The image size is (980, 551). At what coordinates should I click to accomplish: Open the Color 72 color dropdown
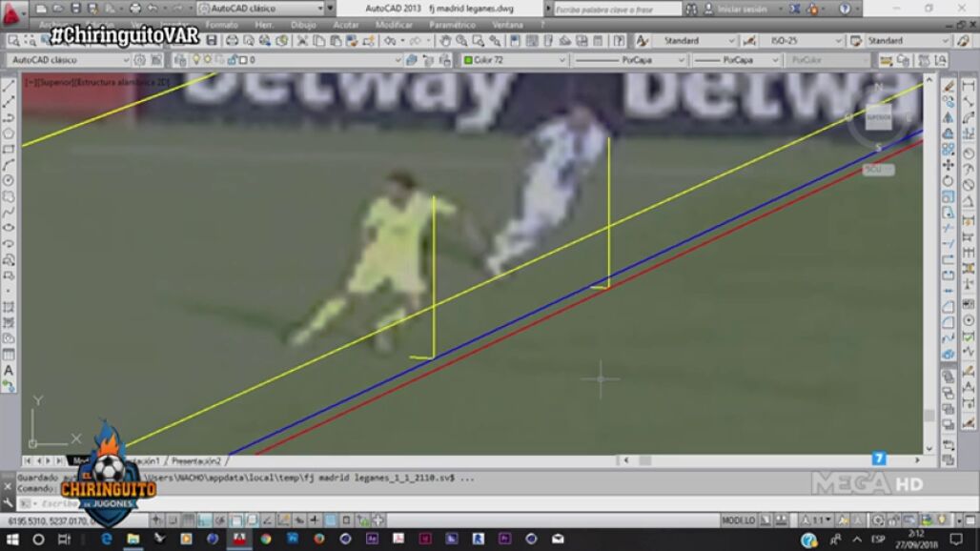pos(514,59)
